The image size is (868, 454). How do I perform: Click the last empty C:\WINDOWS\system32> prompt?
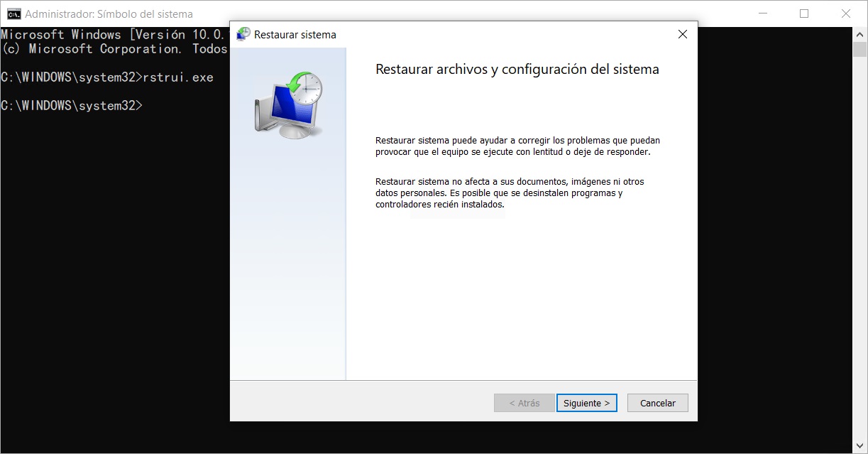click(x=71, y=105)
